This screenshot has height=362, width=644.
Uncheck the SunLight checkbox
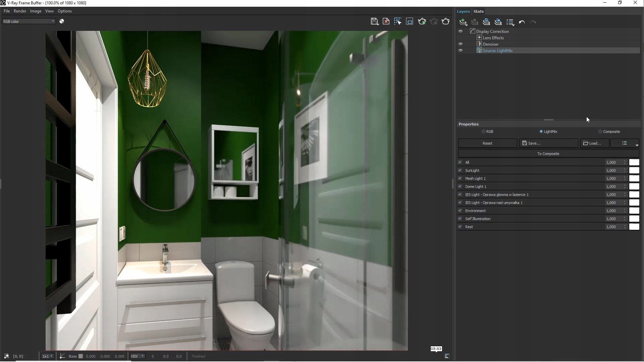(x=460, y=170)
